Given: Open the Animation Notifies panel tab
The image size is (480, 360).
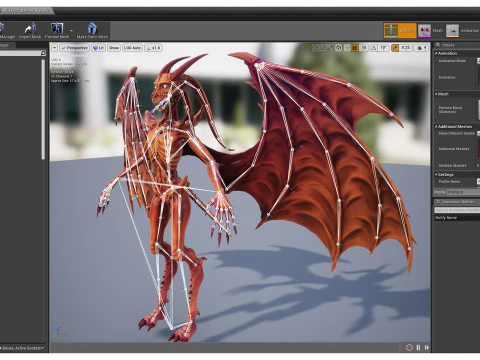Looking at the screenshot, I should pos(456,202).
